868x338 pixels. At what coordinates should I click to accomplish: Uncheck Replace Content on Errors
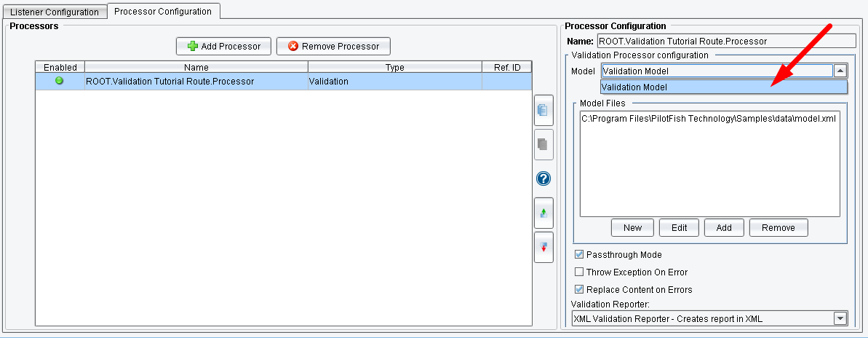point(579,289)
